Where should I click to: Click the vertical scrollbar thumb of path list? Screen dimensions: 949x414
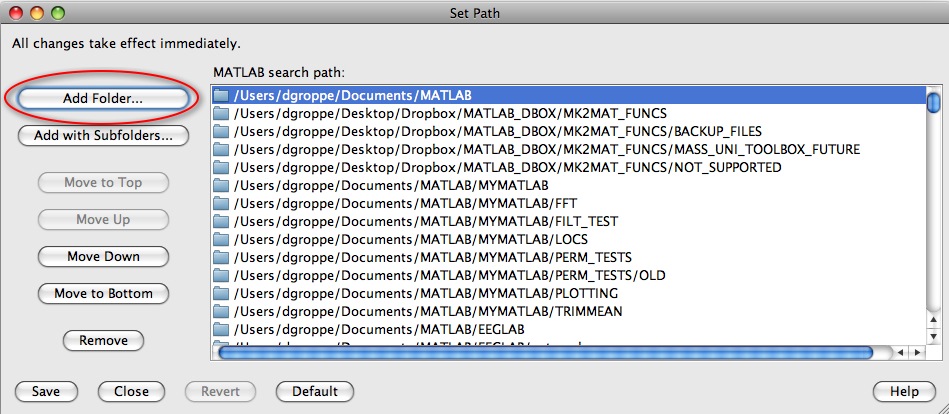933,102
